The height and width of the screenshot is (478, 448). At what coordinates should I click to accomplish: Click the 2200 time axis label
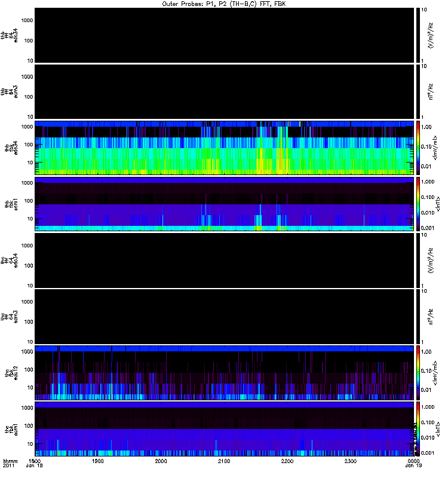pyautogui.click(x=287, y=461)
